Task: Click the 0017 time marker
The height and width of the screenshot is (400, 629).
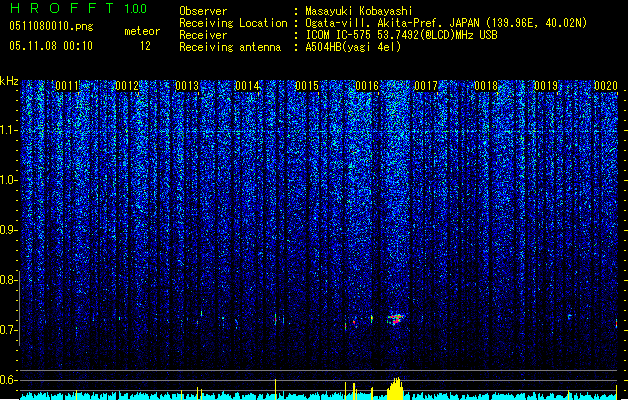Action: click(426, 86)
